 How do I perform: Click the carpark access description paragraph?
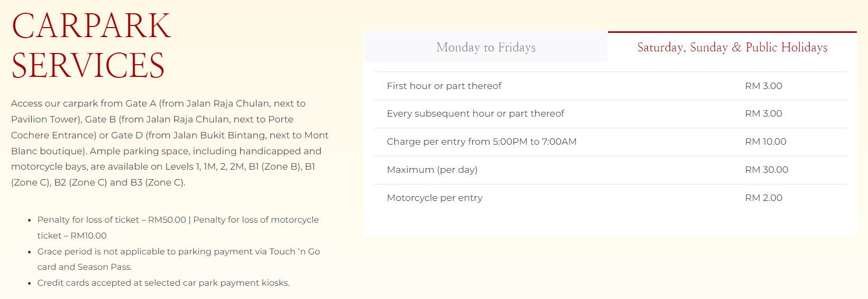(x=170, y=143)
